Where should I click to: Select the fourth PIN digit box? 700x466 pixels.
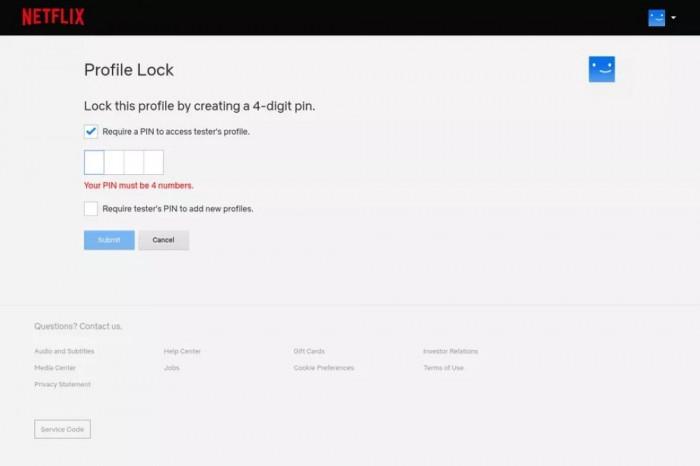(x=154, y=162)
